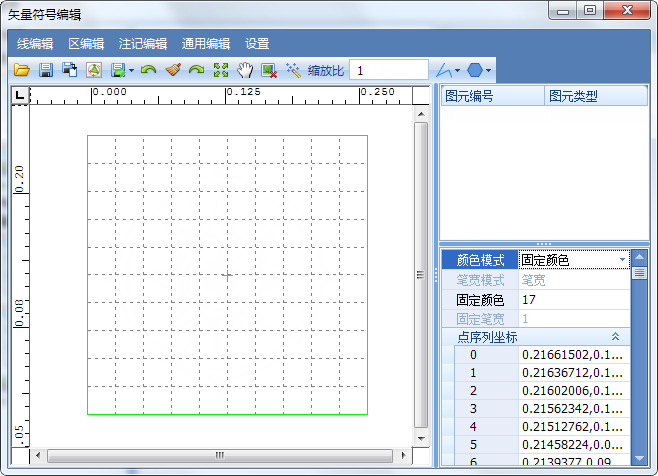Open the hexagon shape tool dropdown
Screen dimensions: 658x476
(488, 71)
